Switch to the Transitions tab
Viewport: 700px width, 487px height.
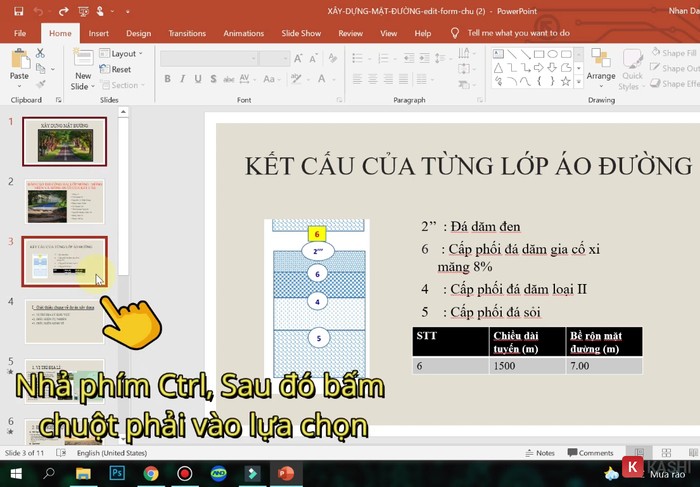point(187,33)
